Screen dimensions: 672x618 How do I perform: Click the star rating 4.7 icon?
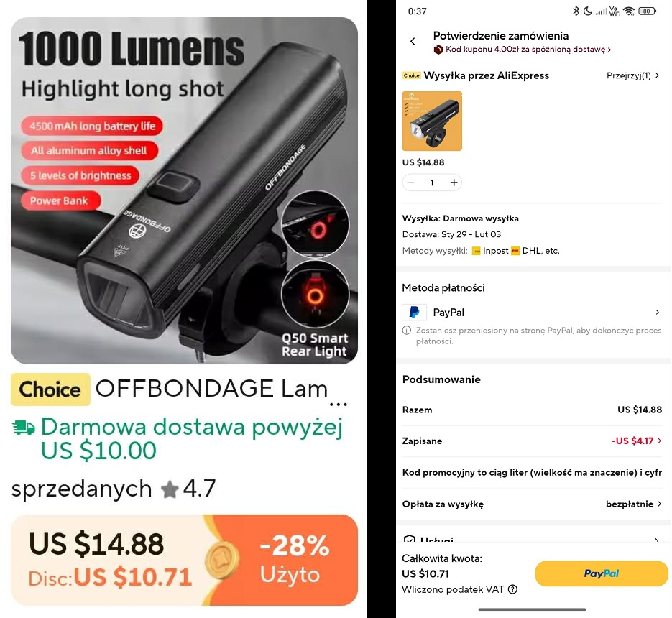click(170, 489)
